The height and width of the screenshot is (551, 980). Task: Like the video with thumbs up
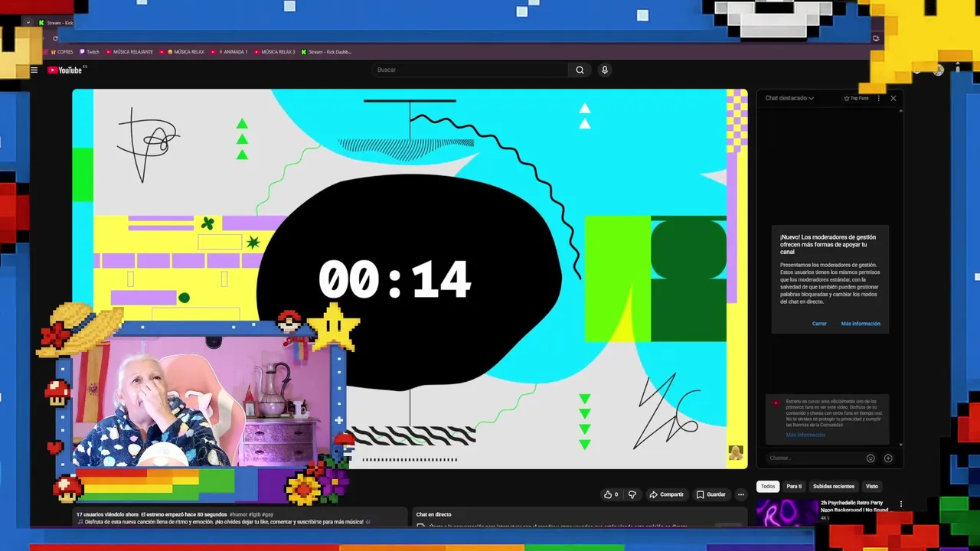[611, 494]
